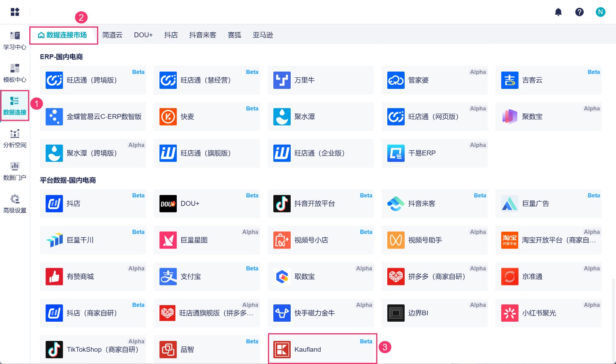The image size is (616, 364).
Task: Click the 千易ERP icon
Action: pyautogui.click(x=396, y=153)
